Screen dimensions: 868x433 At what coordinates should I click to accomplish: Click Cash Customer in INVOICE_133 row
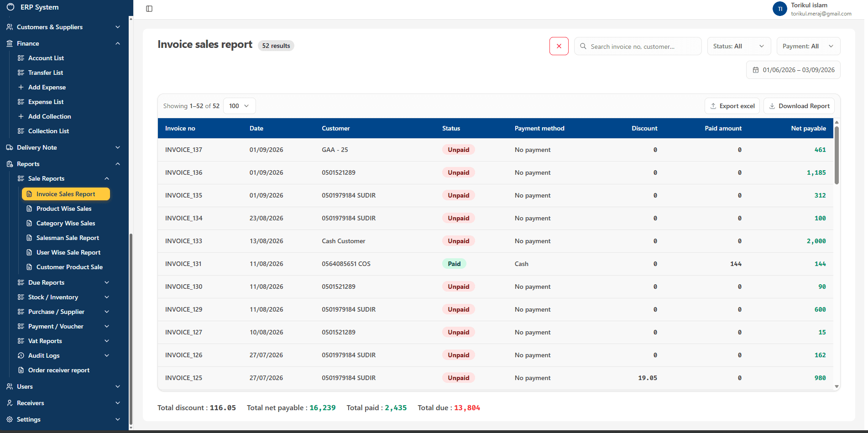pos(343,241)
